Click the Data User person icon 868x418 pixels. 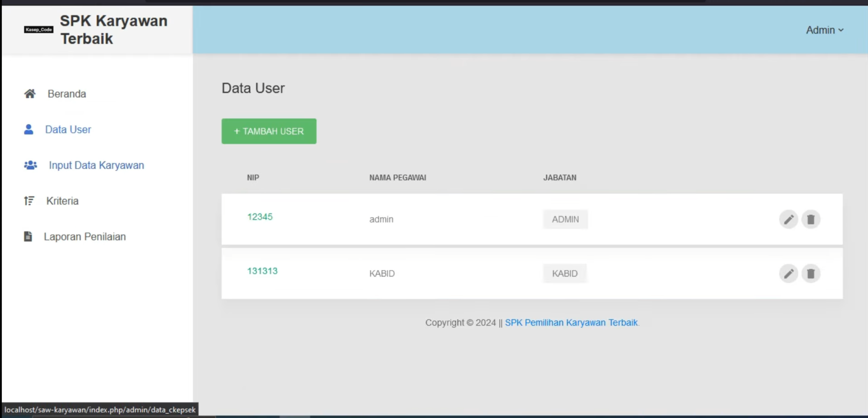tap(29, 129)
